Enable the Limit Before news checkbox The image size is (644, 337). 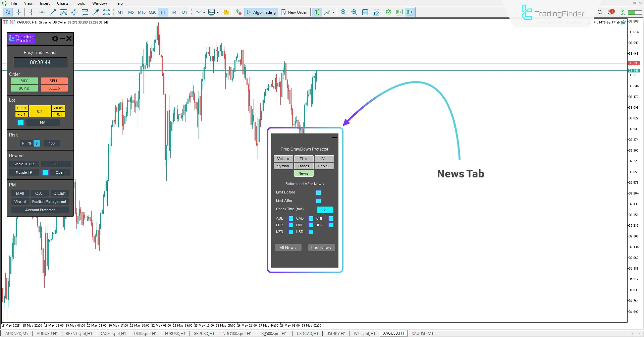[318, 192]
